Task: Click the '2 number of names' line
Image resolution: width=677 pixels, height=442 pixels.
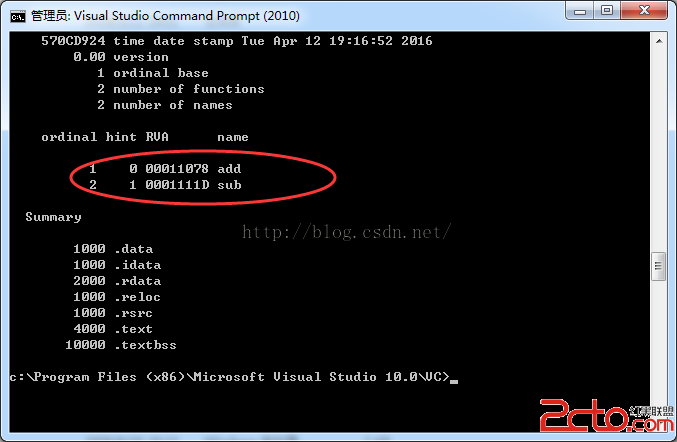Action: point(165,105)
